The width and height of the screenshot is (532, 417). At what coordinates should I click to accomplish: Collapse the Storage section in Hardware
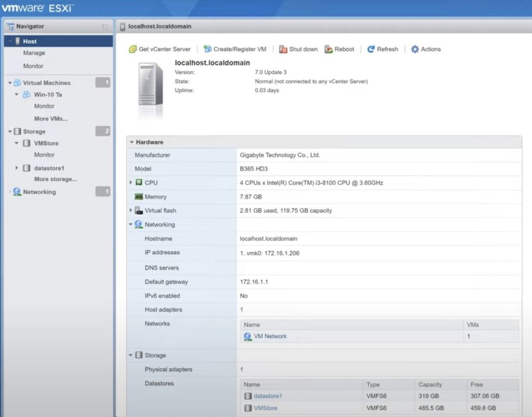click(x=130, y=355)
